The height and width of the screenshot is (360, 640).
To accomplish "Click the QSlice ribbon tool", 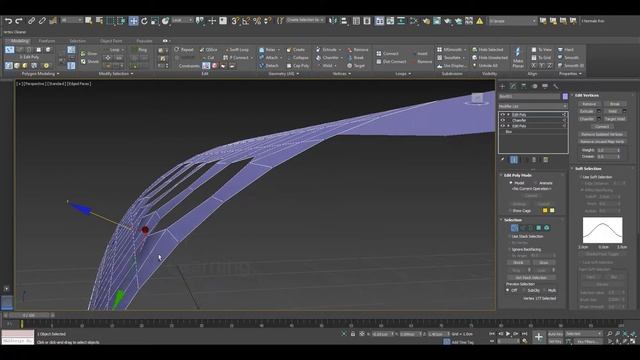I will 208,50.
